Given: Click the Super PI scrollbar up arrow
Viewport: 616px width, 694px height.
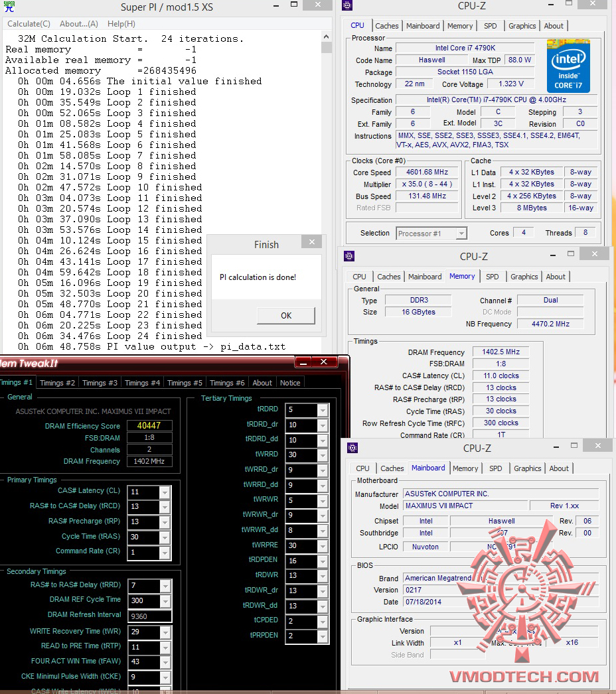Looking at the screenshot, I should (327, 36).
